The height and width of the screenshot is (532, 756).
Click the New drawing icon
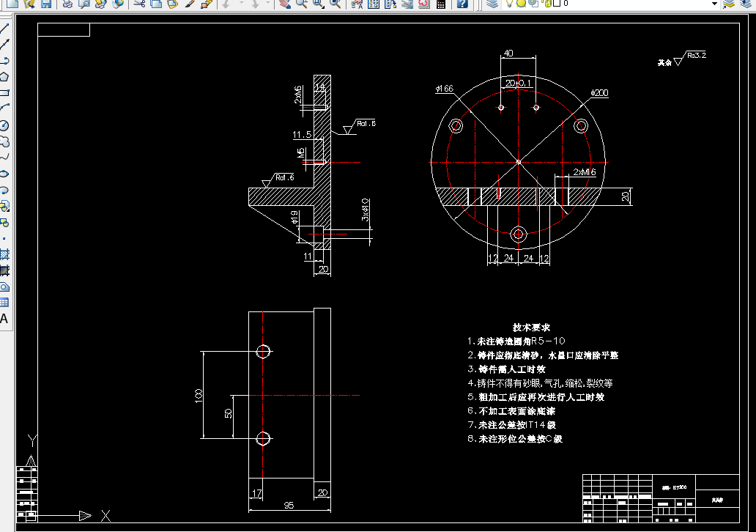pyautogui.click(x=12, y=4)
